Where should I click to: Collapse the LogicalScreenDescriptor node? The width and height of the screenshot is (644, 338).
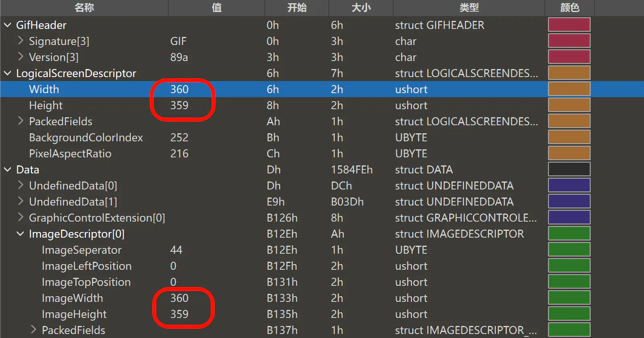pos(7,73)
